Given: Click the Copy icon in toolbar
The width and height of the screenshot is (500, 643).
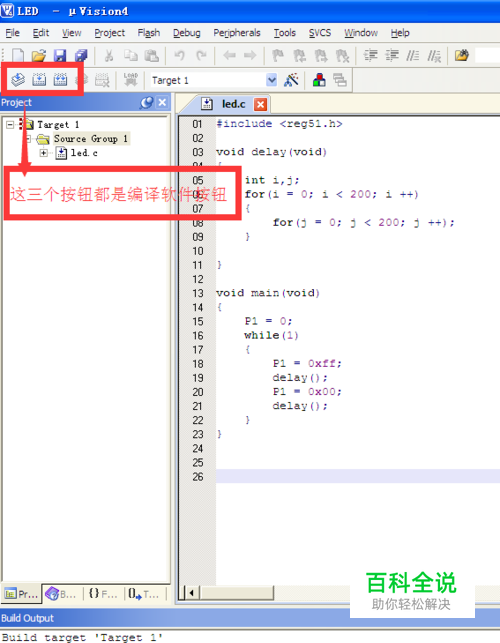Looking at the screenshot, I should [x=130, y=55].
